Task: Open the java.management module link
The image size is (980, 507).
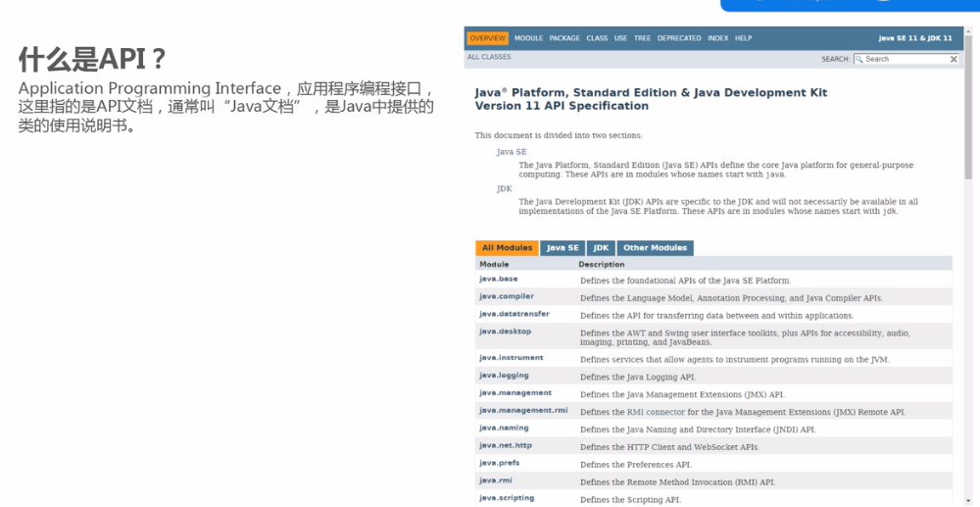Action: pos(515,392)
